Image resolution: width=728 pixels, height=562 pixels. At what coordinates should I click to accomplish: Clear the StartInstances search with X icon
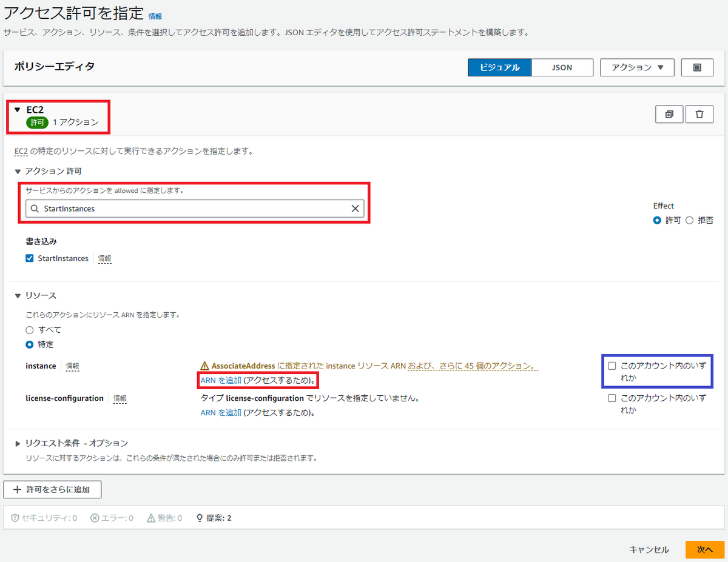(356, 209)
